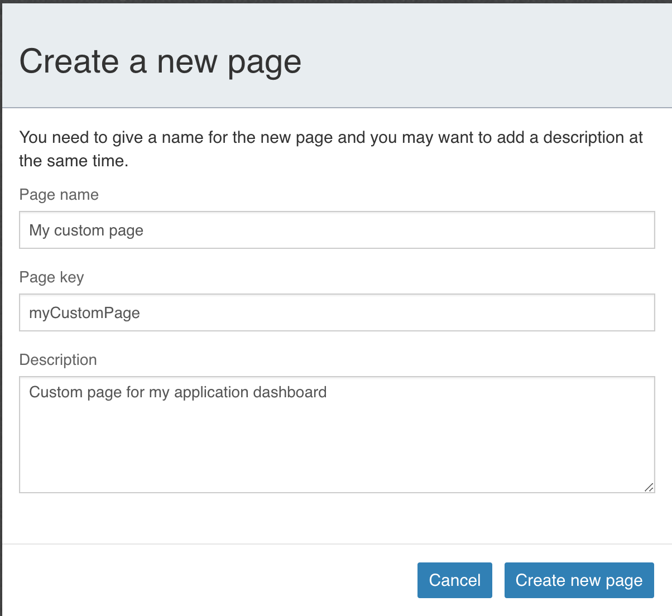The height and width of the screenshot is (616, 672).
Task: Click the "Create a new page" dialog title
Action: pyautogui.click(x=160, y=61)
